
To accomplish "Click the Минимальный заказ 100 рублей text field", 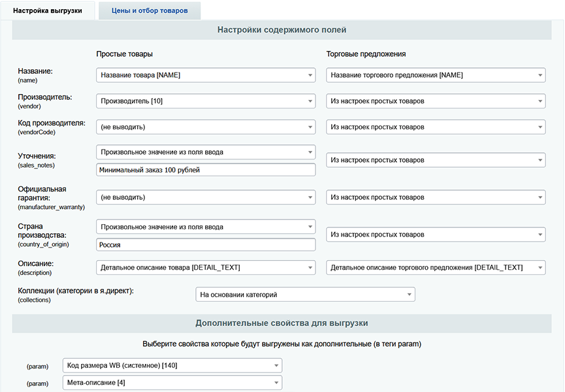I will [x=206, y=170].
